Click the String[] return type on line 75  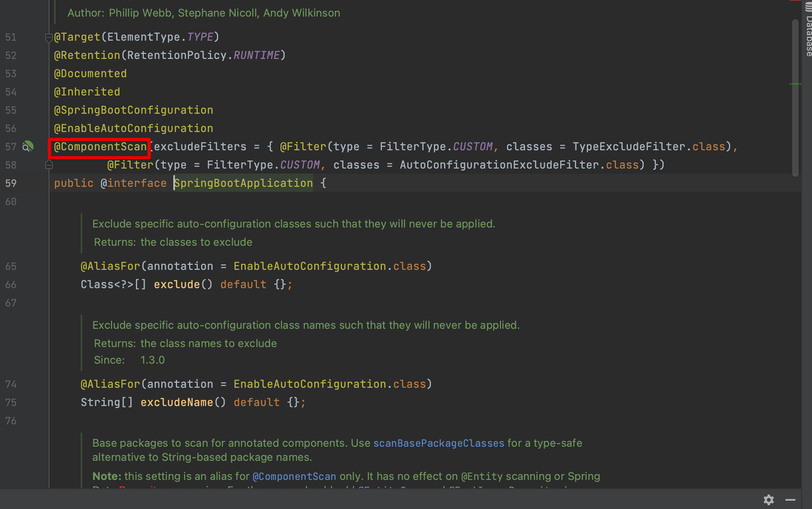pos(107,403)
